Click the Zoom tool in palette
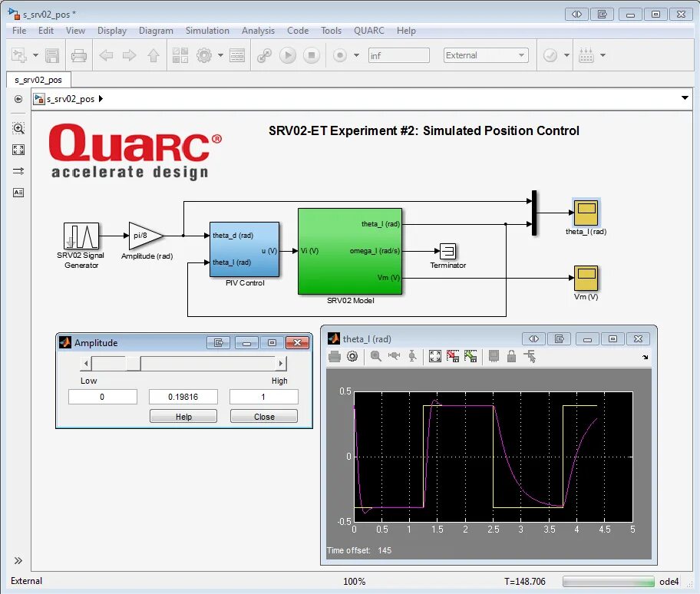 [18, 128]
